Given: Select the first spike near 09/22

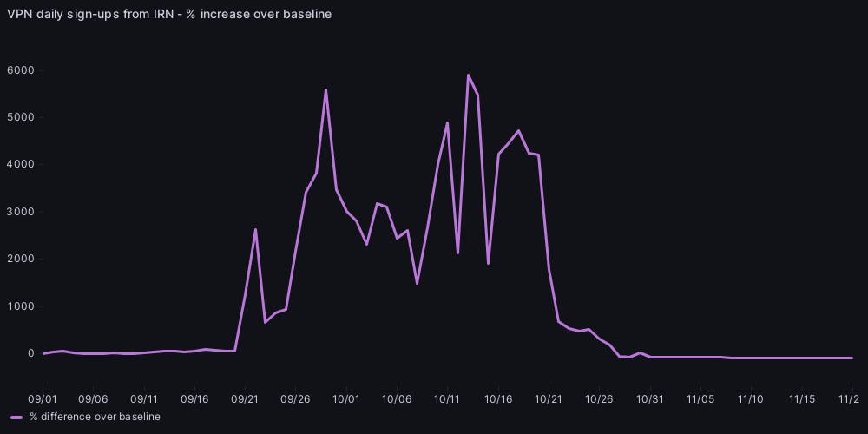Looking at the screenshot, I should tap(255, 230).
